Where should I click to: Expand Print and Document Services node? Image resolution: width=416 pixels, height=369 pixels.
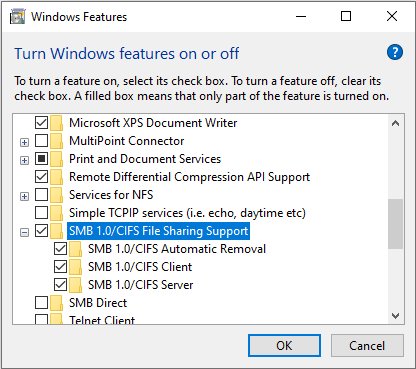coord(24,160)
